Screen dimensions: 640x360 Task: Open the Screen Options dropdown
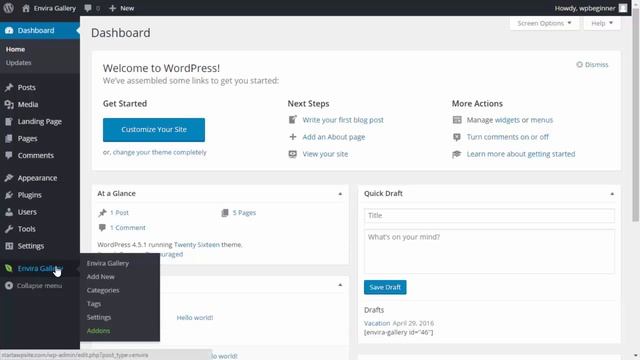(544, 23)
